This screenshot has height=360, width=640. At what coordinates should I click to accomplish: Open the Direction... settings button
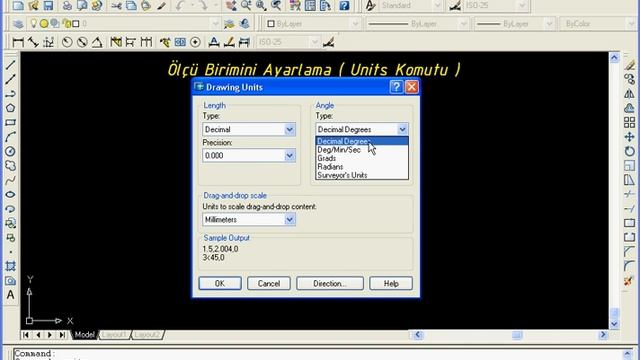click(330, 283)
